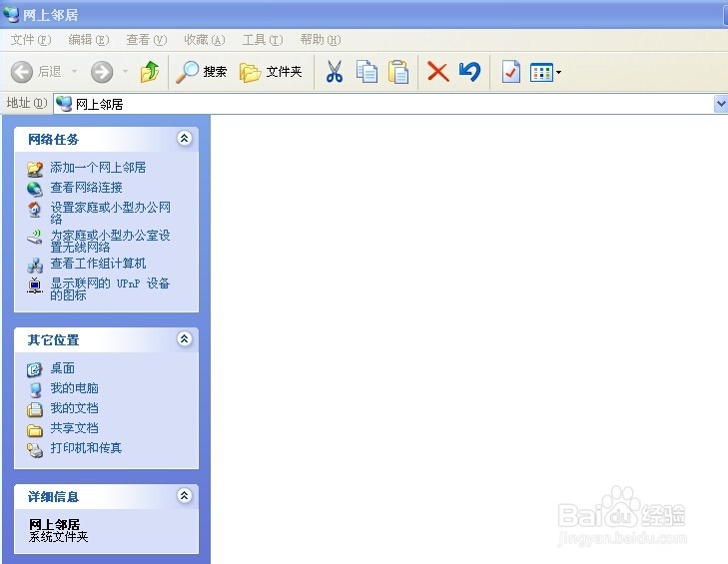Image resolution: width=728 pixels, height=564 pixels.
Task: Click the Cut scissors icon
Action: pyautogui.click(x=334, y=72)
